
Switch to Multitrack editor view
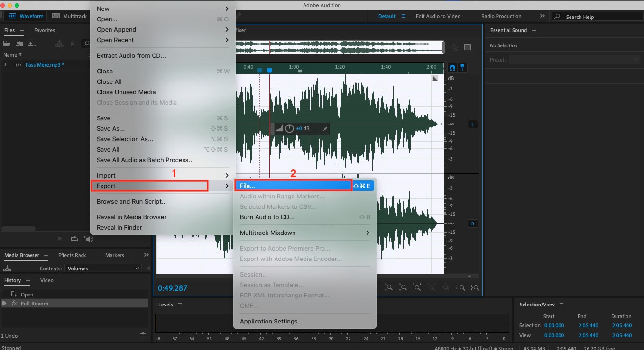(x=69, y=16)
